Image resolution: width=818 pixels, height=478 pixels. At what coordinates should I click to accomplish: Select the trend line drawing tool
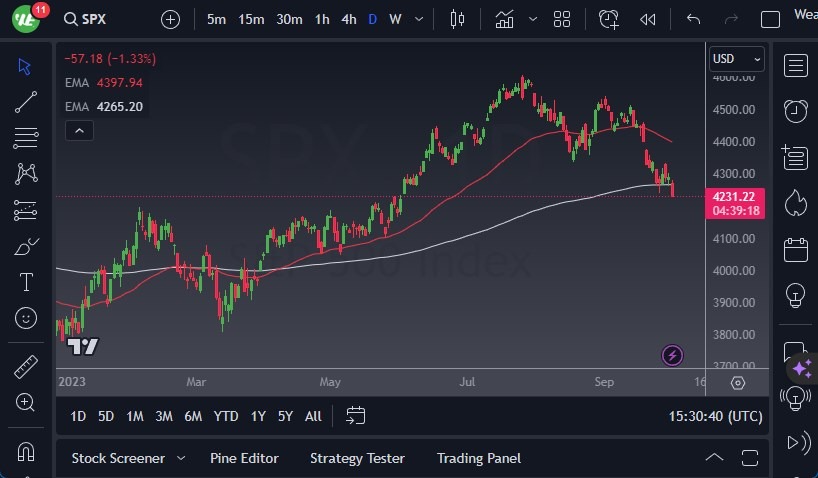[x=26, y=101]
